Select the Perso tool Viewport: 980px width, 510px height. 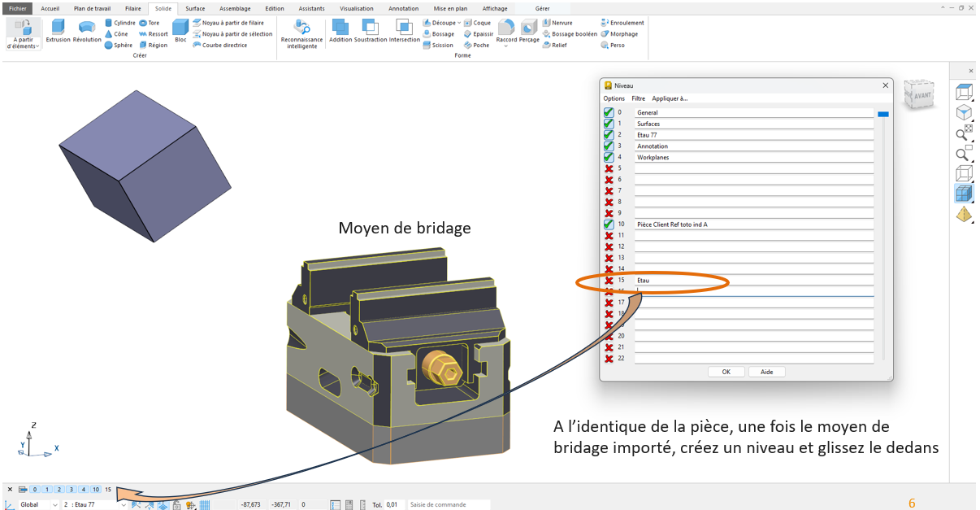click(x=613, y=46)
